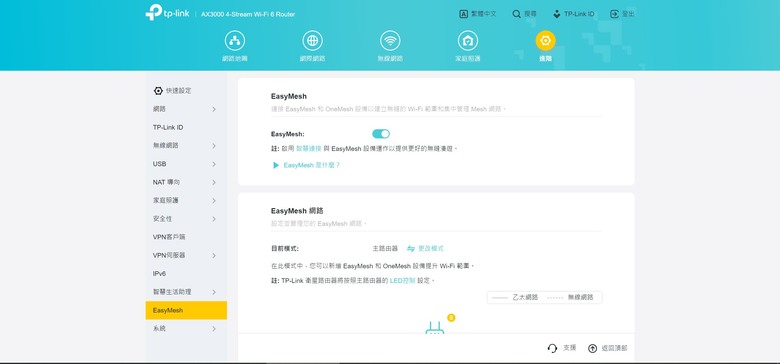This screenshot has width=780, height=364.
Task: Select the highlighted EasyMesh sidebar item
Action: coord(186,310)
